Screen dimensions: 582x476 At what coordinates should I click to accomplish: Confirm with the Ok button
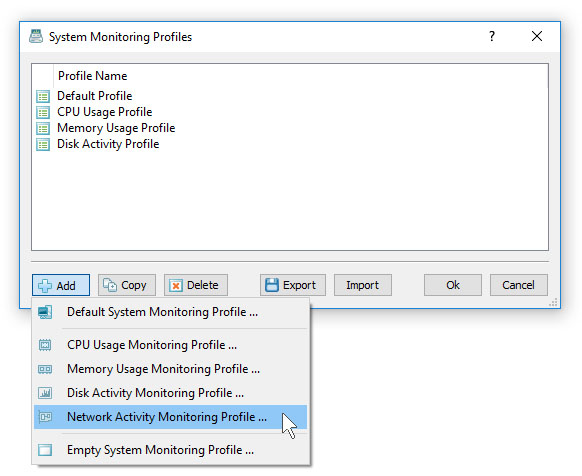[x=453, y=285]
